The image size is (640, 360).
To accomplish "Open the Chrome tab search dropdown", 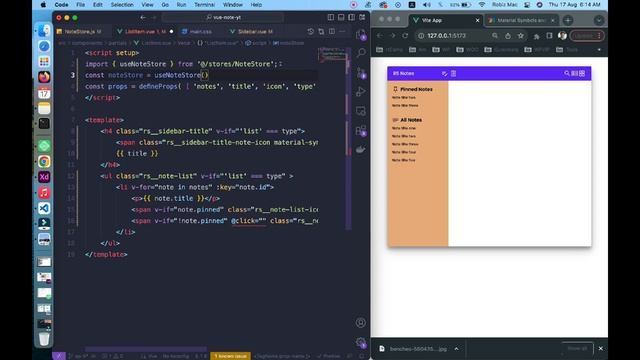I will [x=599, y=20].
